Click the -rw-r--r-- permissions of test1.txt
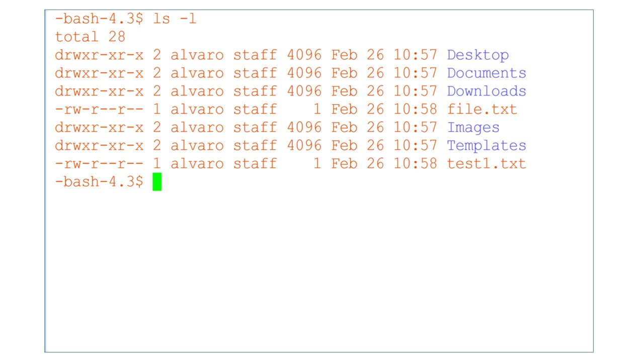Image resolution: width=644 pixels, height=362 pixels. pos(99,163)
